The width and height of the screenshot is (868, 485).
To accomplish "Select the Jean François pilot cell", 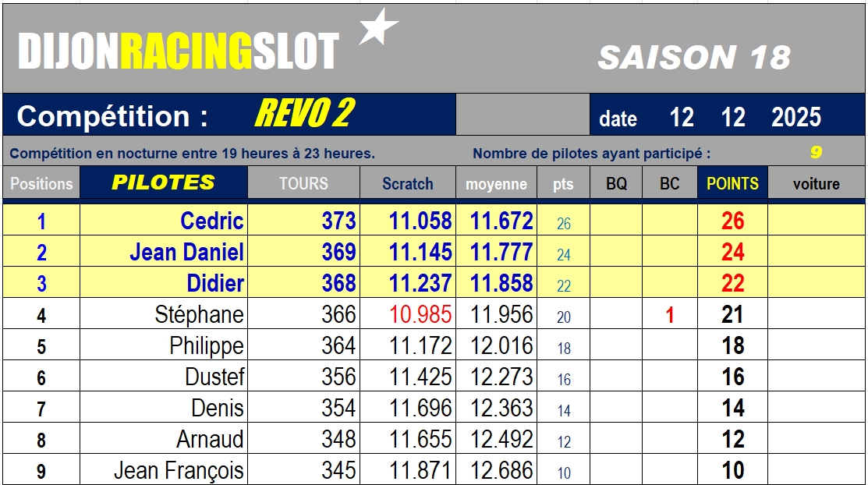I will (x=179, y=471).
